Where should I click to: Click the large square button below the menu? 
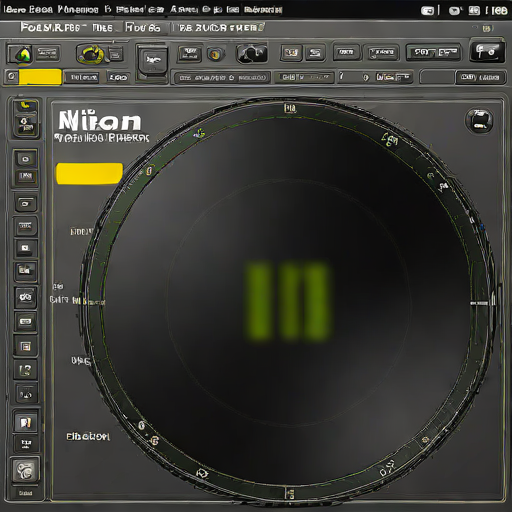pos(152,61)
